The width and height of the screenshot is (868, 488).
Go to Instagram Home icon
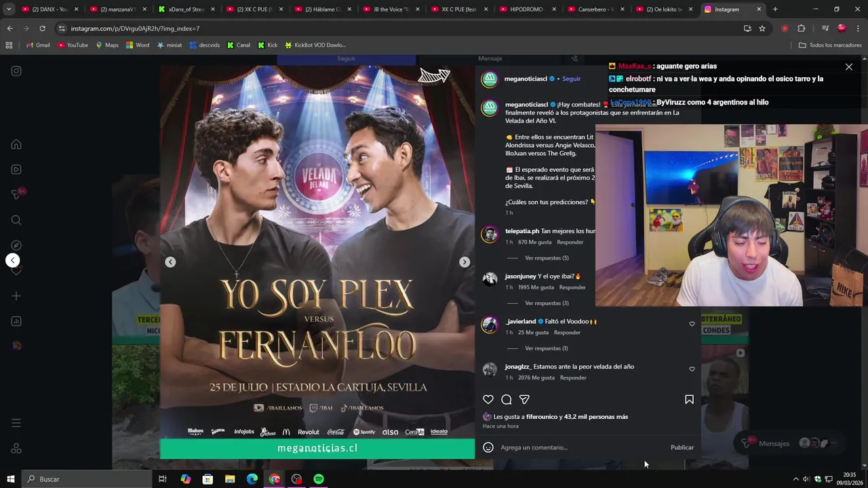[16, 144]
